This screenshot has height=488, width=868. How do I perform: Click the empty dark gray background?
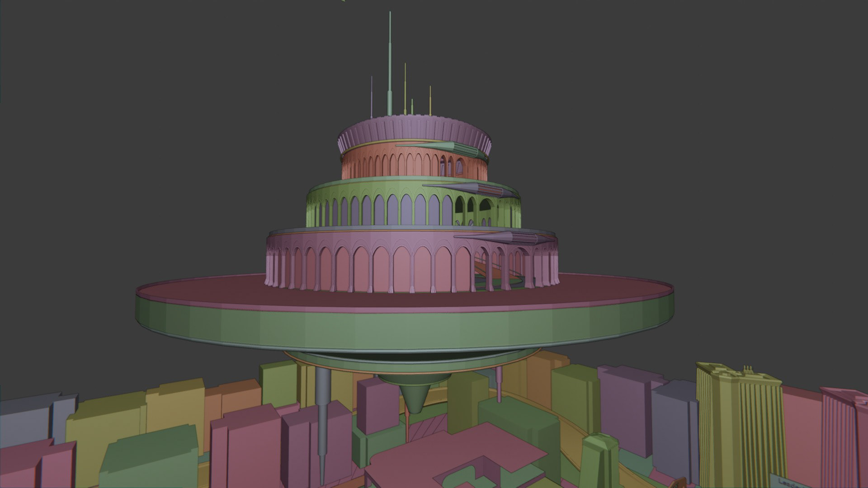click(136, 136)
